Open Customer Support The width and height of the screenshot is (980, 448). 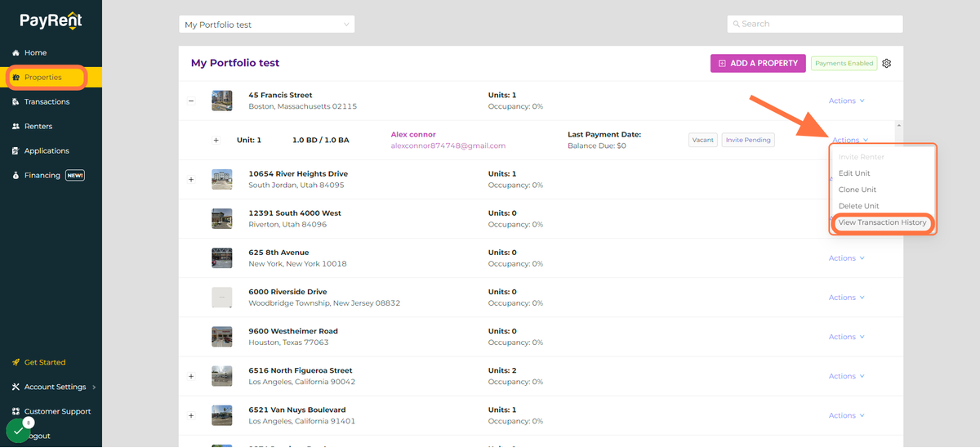point(51,411)
